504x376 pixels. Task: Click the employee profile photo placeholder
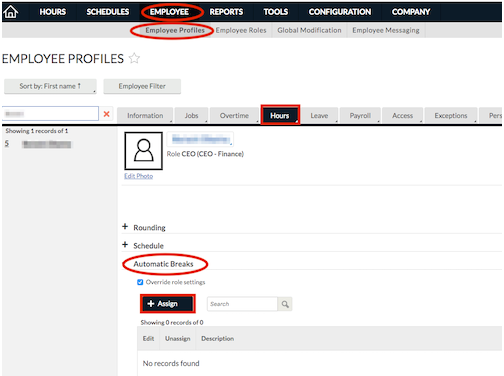144,151
